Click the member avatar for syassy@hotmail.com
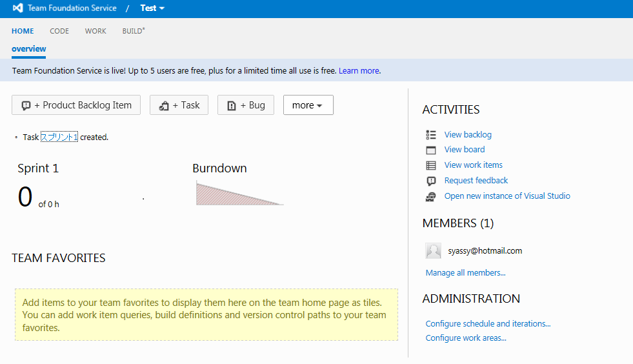 pyautogui.click(x=434, y=251)
